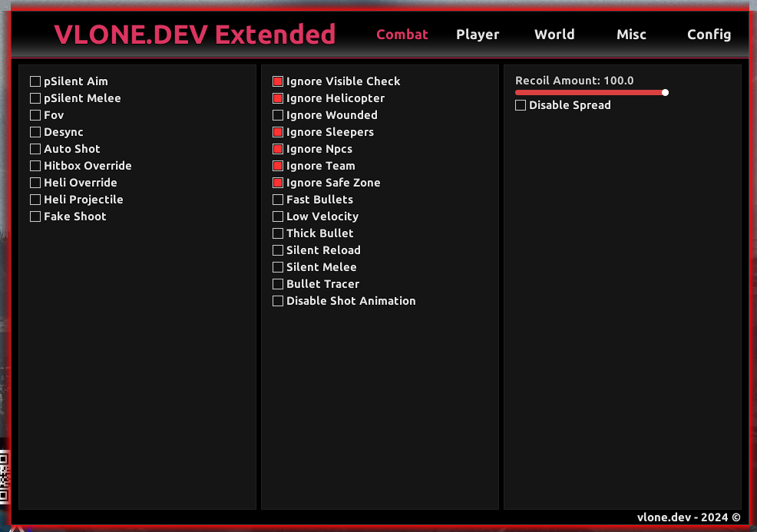Switch to the Combat tab

coord(402,35)
